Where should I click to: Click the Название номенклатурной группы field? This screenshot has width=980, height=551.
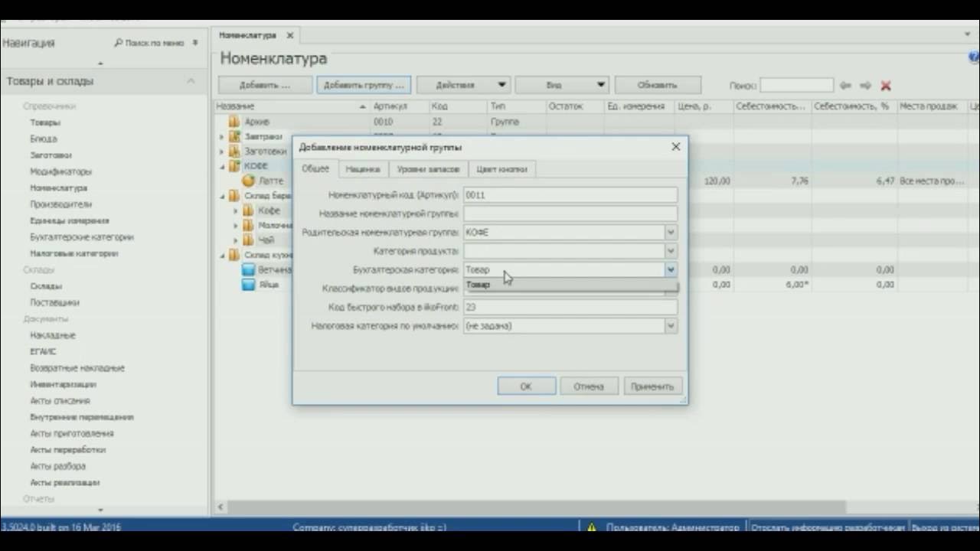pyautogui.click(x=570, y=214)
